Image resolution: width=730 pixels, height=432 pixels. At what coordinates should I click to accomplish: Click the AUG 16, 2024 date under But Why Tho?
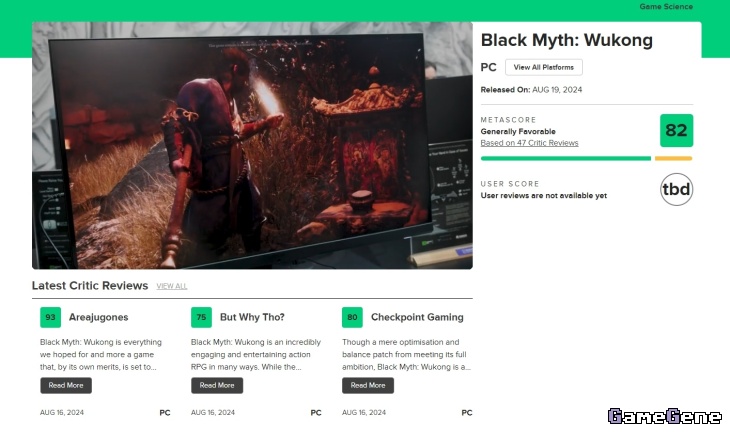[213, 412]
